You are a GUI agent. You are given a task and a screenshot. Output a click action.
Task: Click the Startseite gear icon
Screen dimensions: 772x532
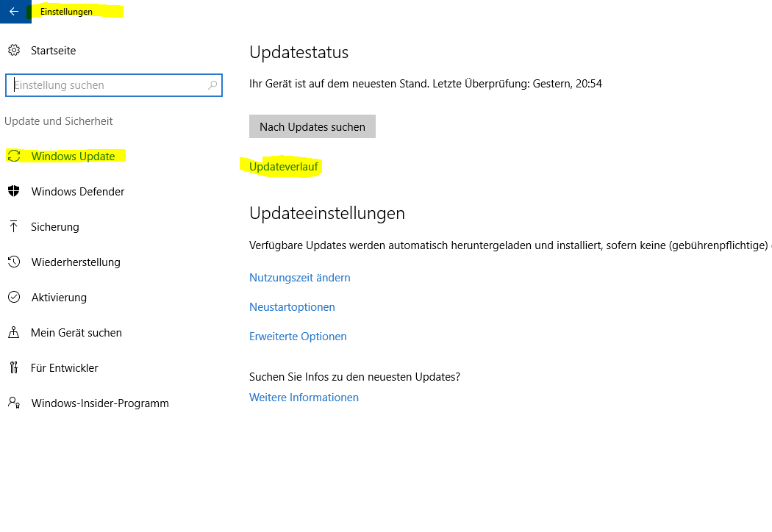click(x=14, y=50)
